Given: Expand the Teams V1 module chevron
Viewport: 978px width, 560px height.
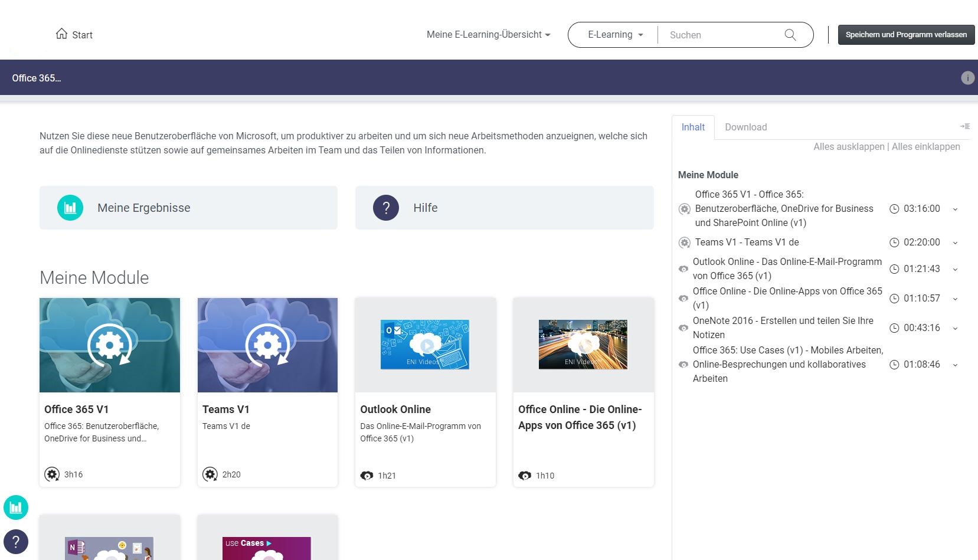Looking at the screenshot, I should [x=956, y=243].
